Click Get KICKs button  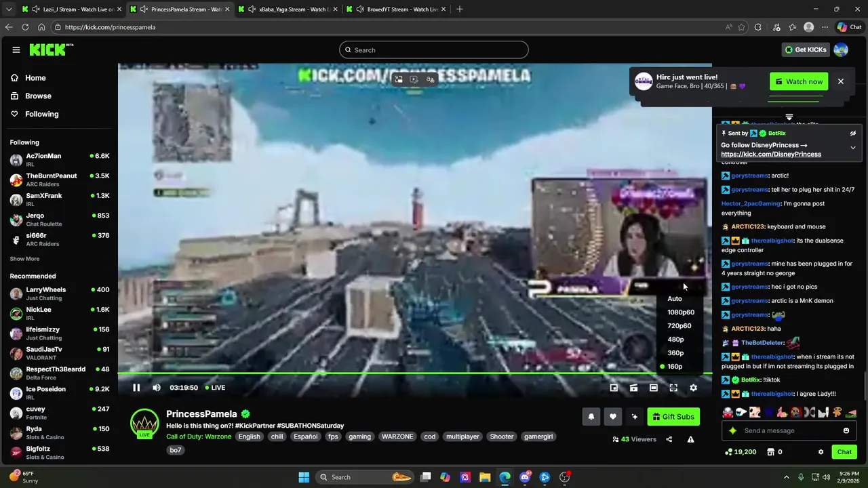point(805,49)
